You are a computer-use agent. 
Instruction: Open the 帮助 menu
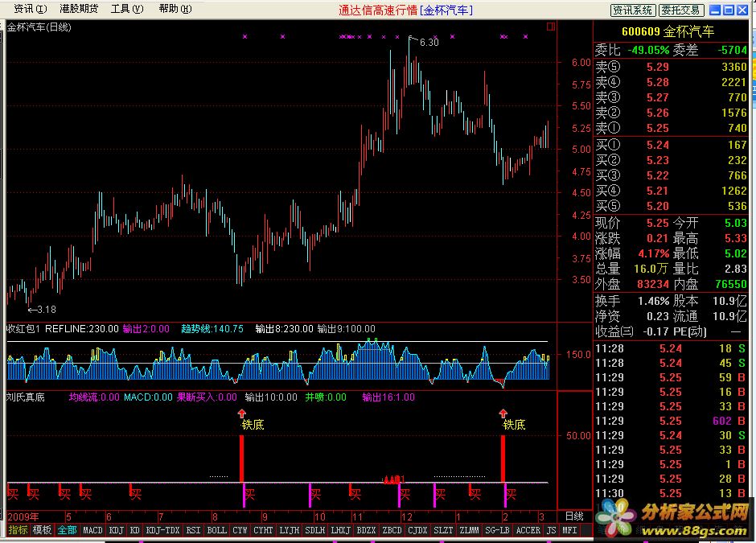(175, 9)
